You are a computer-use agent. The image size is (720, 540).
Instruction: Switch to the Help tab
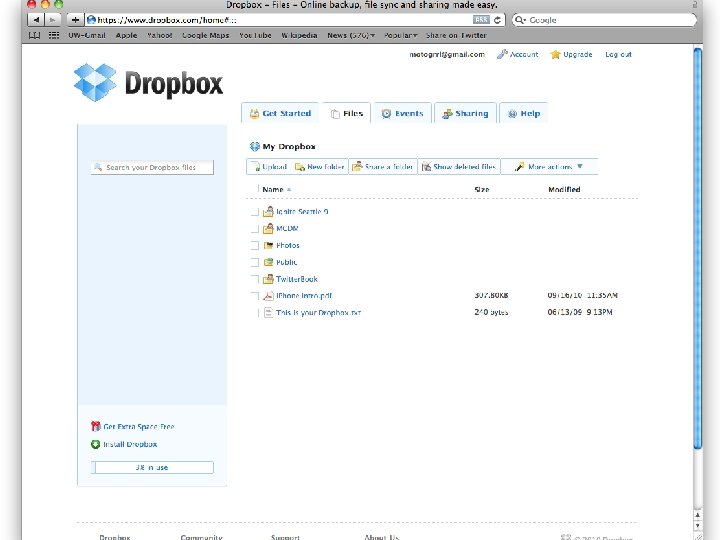pyautogui.click(x=523, y=113)
